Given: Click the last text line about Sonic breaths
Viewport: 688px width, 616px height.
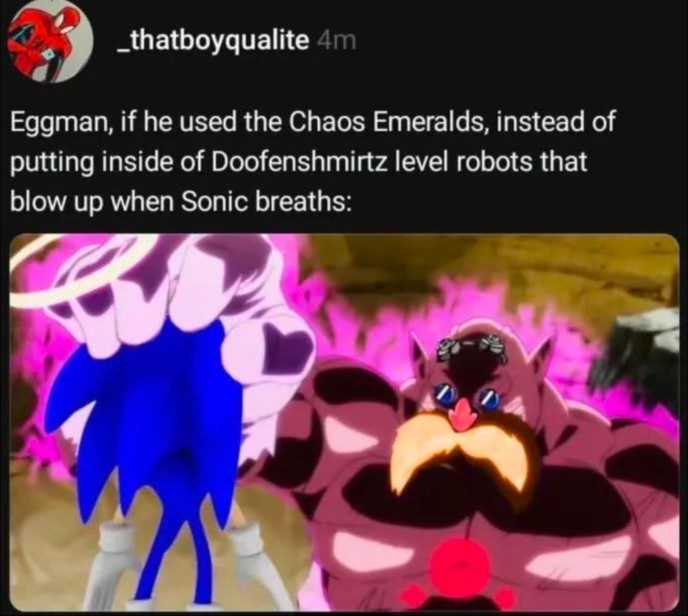Looking at the screenshot, I should [x=181, y=201].
